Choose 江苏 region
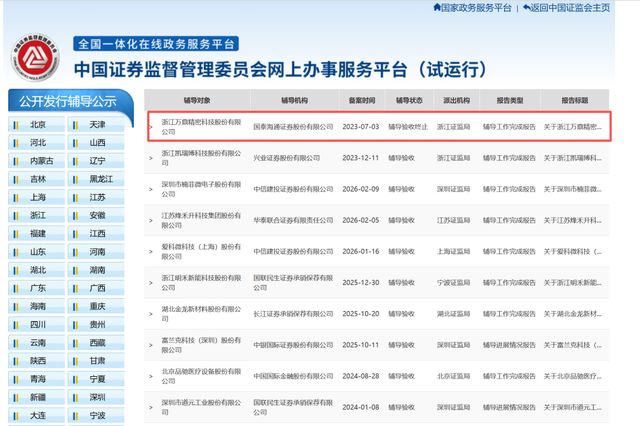 coord(96,197)
